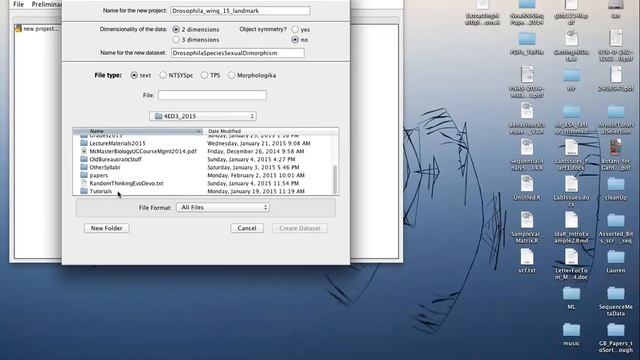Click the Create Dataset button
Screen dimensions: 640x360
300,228
